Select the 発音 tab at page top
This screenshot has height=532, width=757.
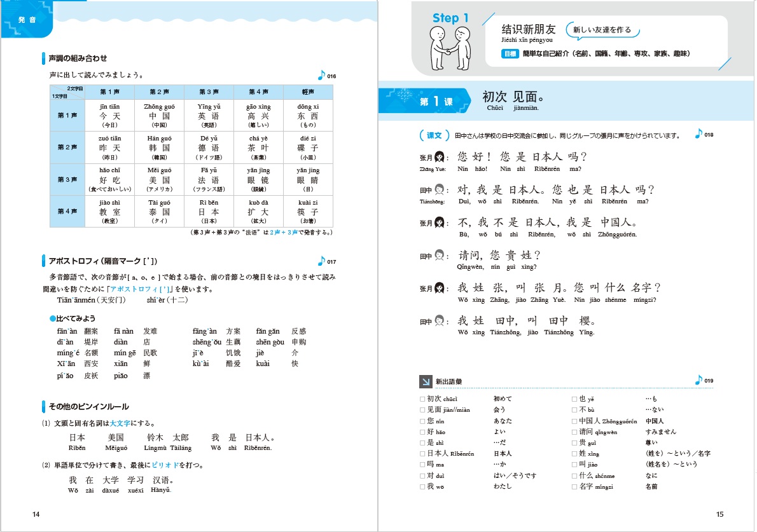click(27, 20)
